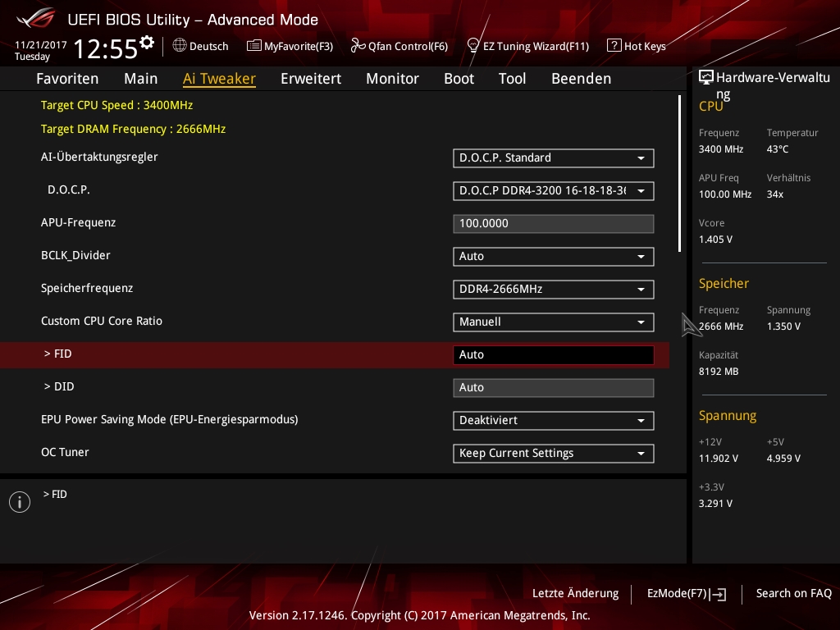Change EPU Power Saving Mode dropdown

[x=553, y=421]
